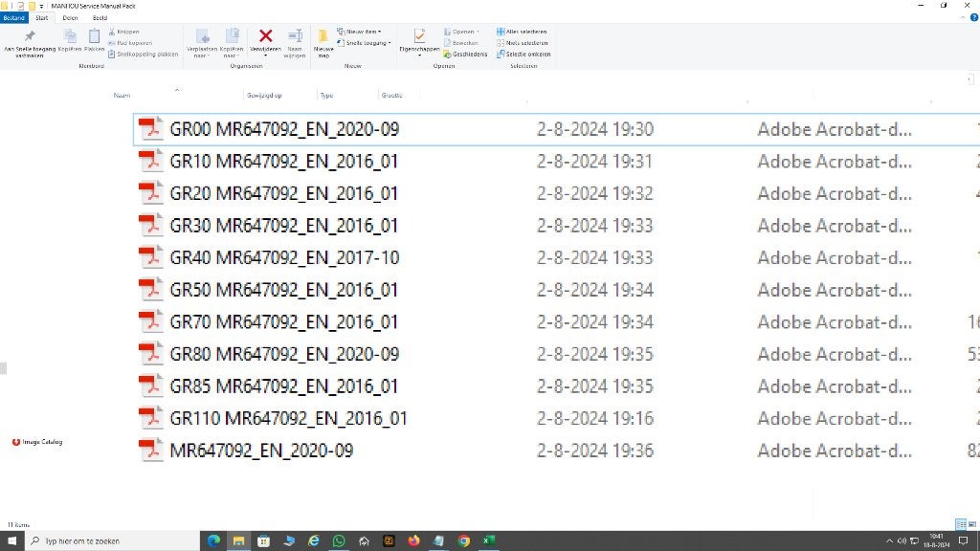980x551 pixels.
Task: Open Excel from the taskbar
Action: 489,541
